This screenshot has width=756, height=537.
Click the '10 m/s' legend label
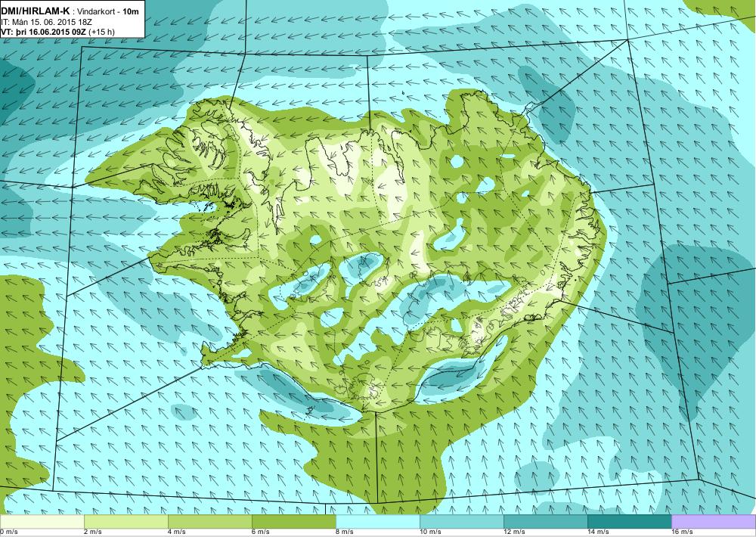click(431, 532)
